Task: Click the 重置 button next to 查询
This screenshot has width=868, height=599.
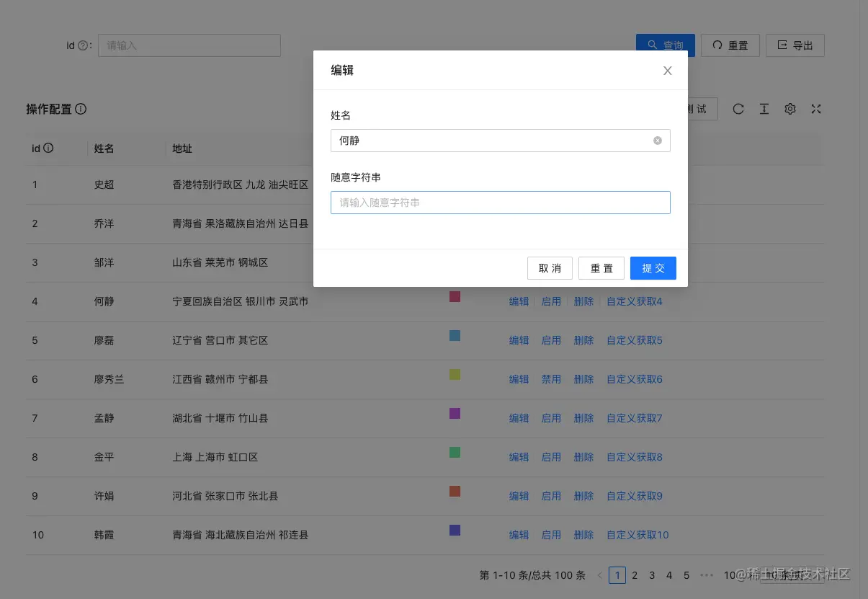Action: [730, 45]
